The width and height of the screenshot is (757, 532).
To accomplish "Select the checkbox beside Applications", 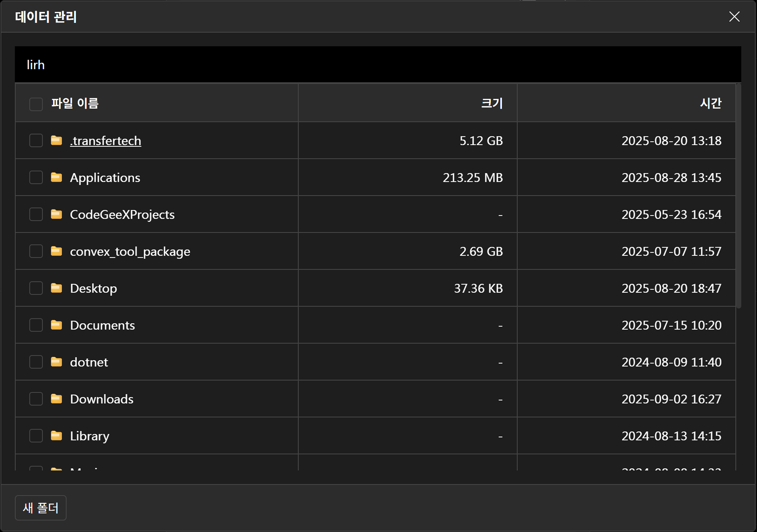I will (x=36, y=177).
